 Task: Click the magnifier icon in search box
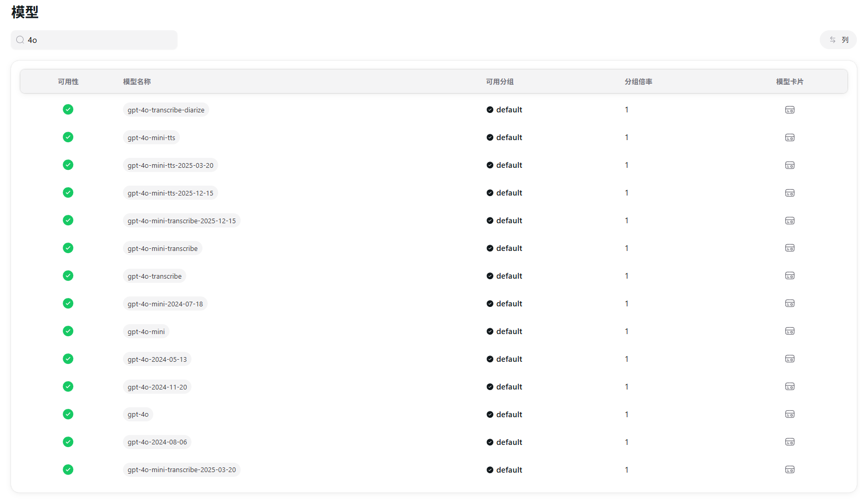point(20,40)
